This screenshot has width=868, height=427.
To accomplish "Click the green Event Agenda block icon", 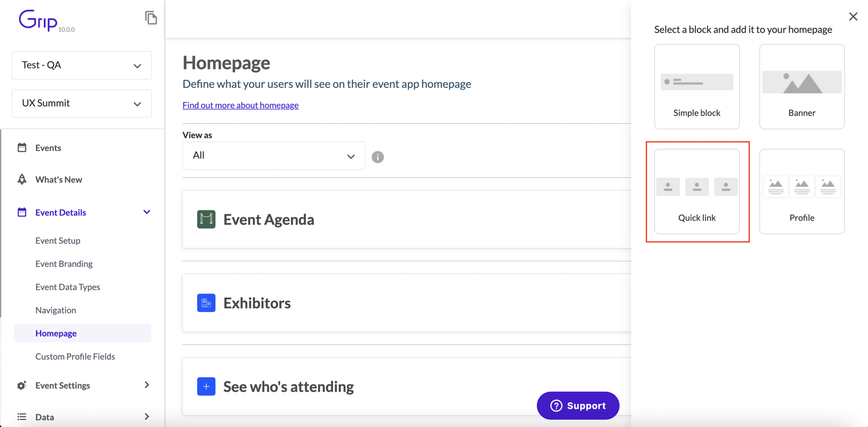I will click(206, 219).
